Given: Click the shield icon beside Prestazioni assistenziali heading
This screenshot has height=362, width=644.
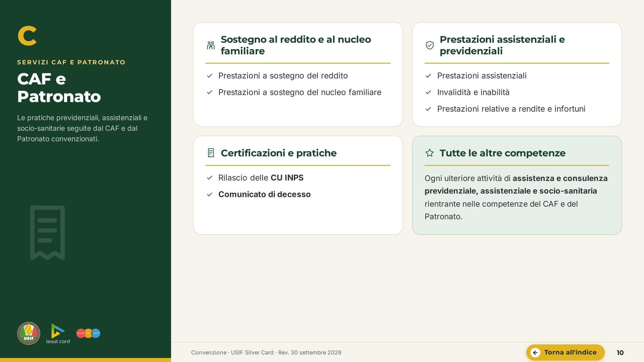Looking at the screenshot, I should tap(430, 45).
